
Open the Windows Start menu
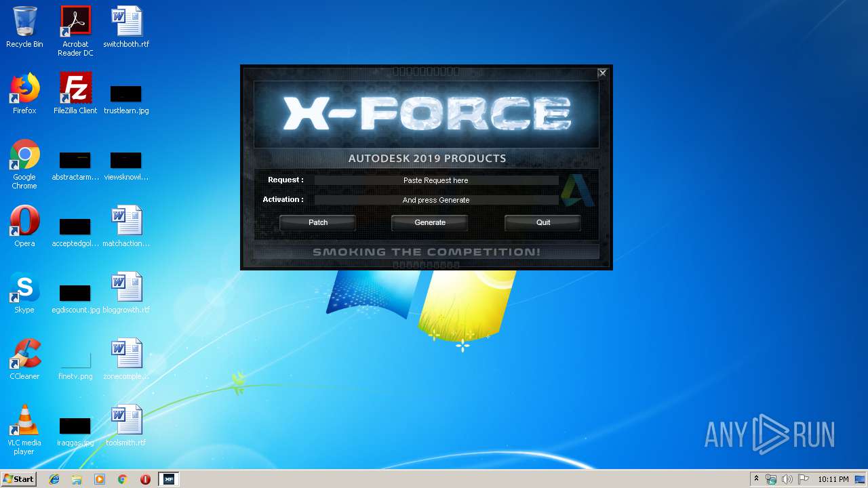click(x=18, y=479)
